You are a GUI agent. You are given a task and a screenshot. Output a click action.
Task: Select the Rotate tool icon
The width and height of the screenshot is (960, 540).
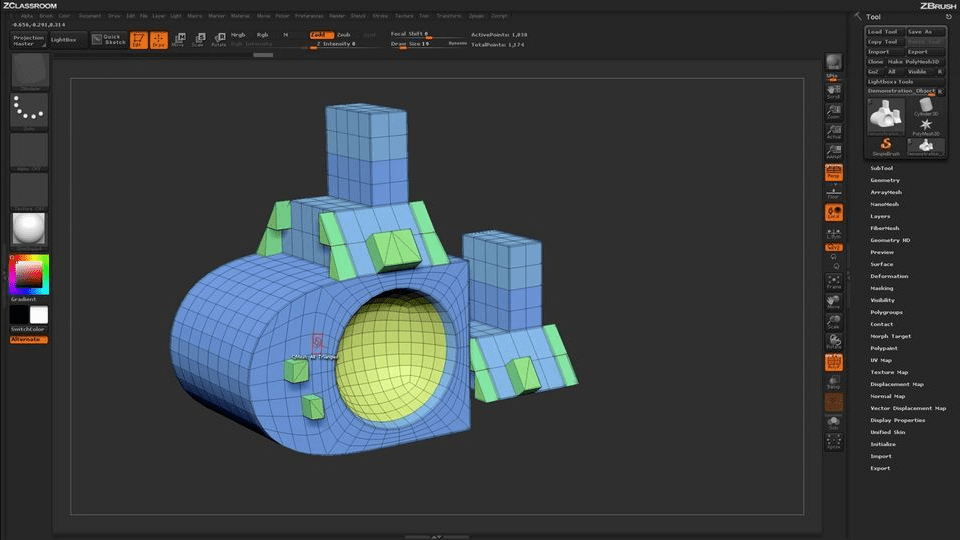click(218, 40)
